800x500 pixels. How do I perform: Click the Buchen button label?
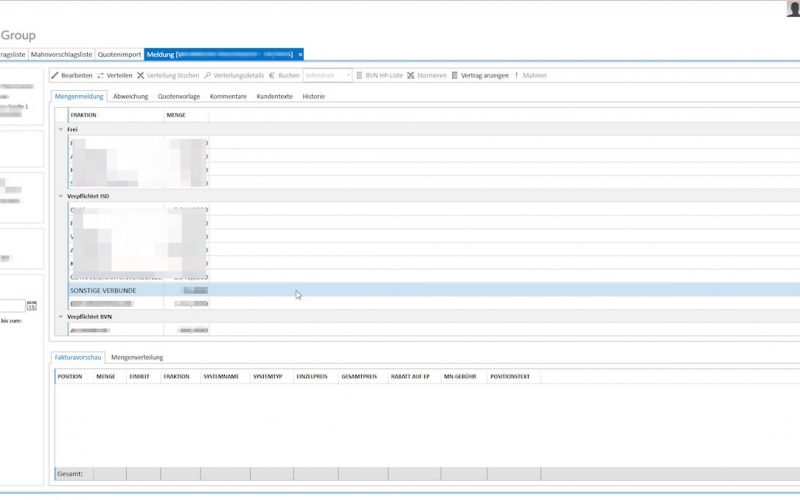coord(289,75)
